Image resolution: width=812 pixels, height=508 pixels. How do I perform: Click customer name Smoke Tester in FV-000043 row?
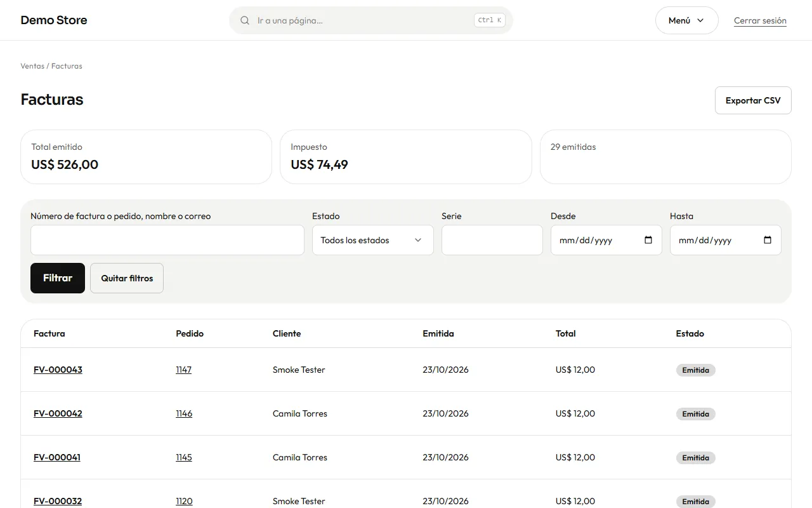click(x=299, y=370)
